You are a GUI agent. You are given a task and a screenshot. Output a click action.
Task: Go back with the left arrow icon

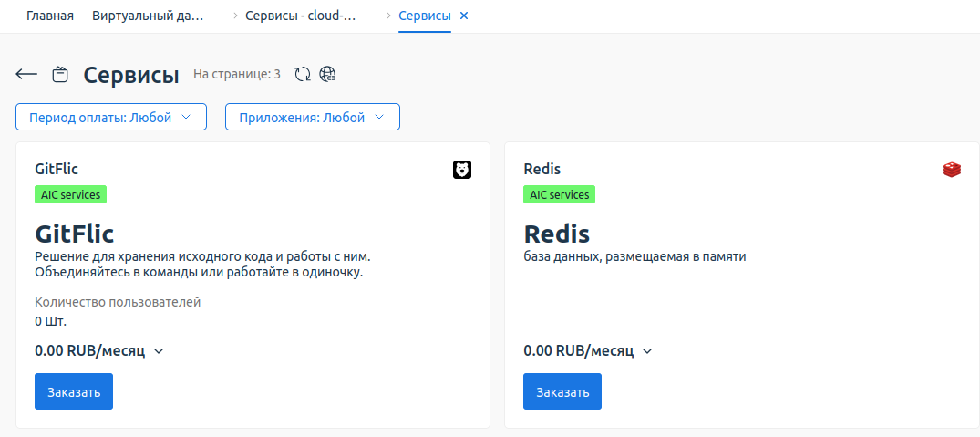pos(26,75)
